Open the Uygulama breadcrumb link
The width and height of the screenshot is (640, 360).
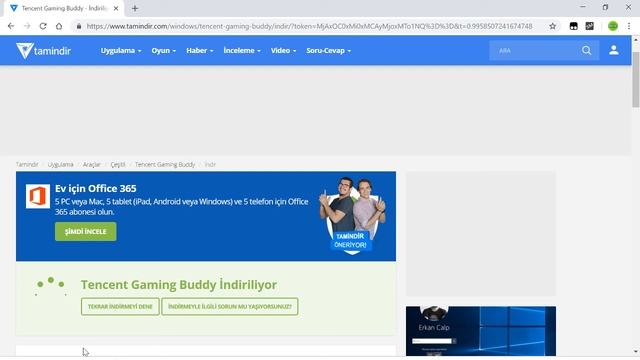click(60, 164)
